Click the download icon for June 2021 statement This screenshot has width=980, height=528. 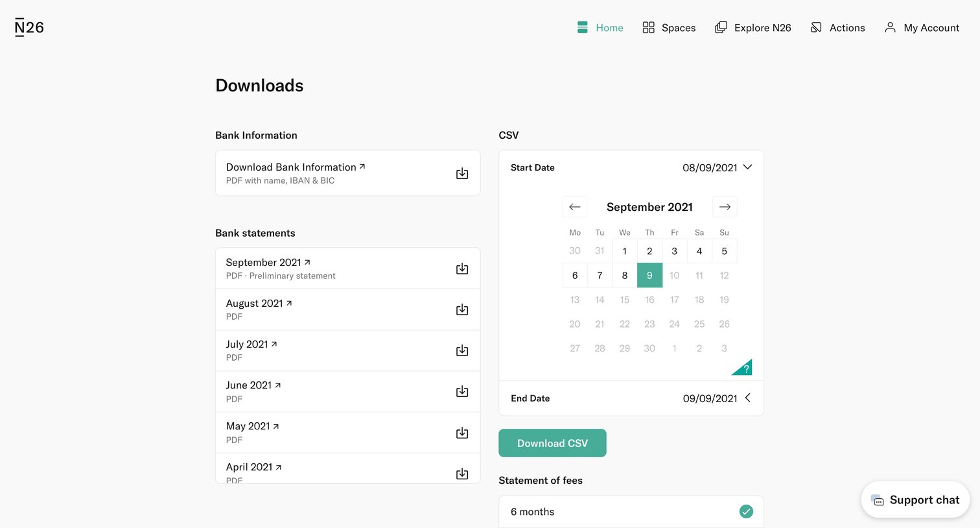(x=462, y=391)
